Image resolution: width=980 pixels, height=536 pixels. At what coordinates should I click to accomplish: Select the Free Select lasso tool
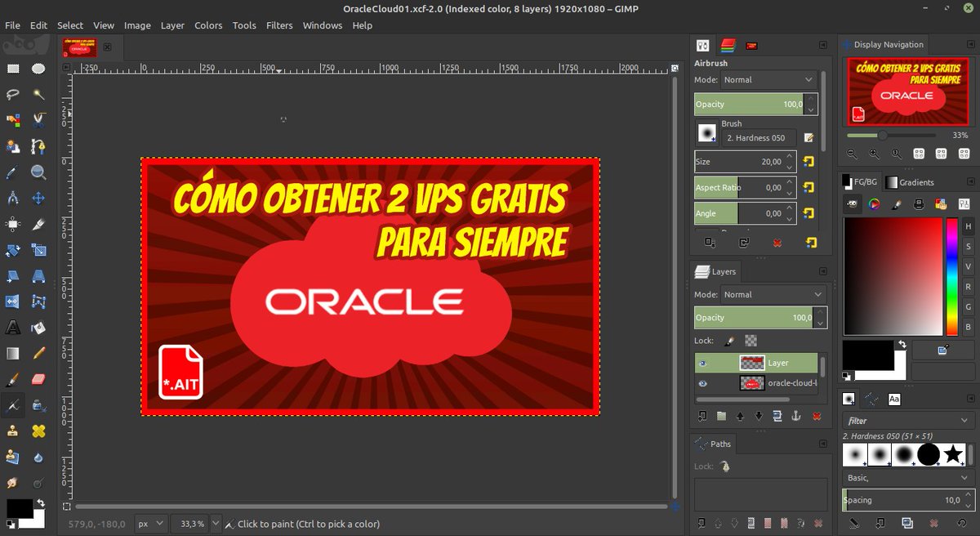click(13, 95)
